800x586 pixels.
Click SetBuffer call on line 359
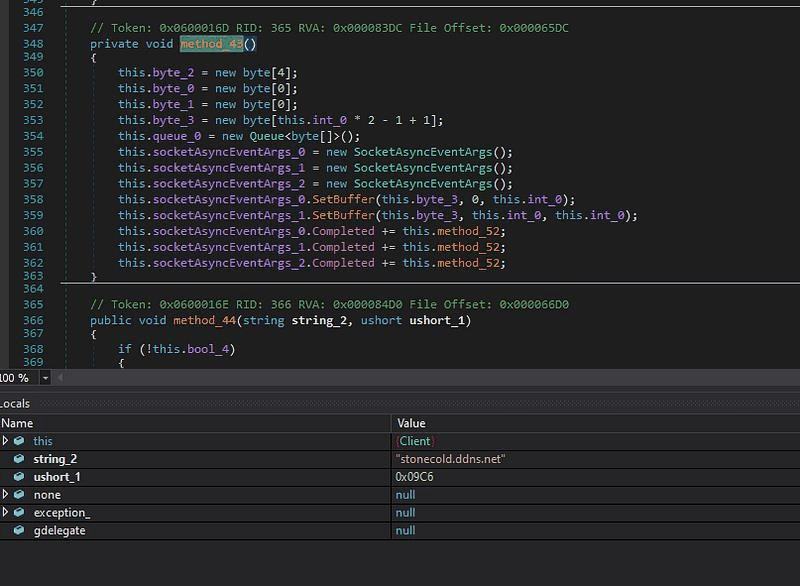click(x=343, y=215)
